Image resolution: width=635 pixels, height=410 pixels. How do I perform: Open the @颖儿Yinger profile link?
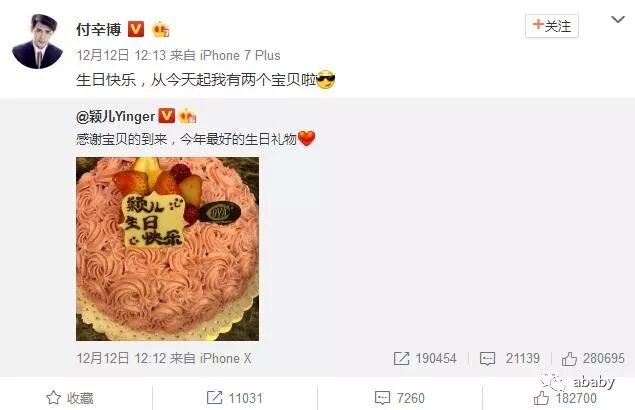[x=115, y=117]
